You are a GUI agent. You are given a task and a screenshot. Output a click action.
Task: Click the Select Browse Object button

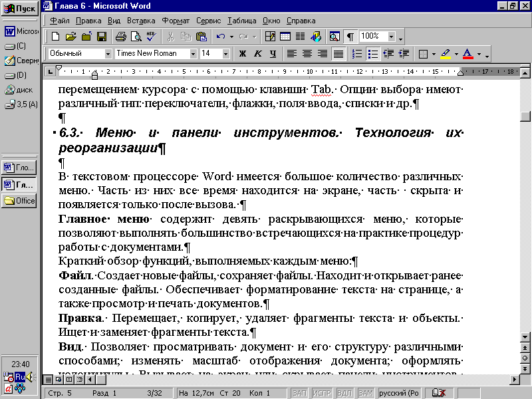(x=525, y=358)
